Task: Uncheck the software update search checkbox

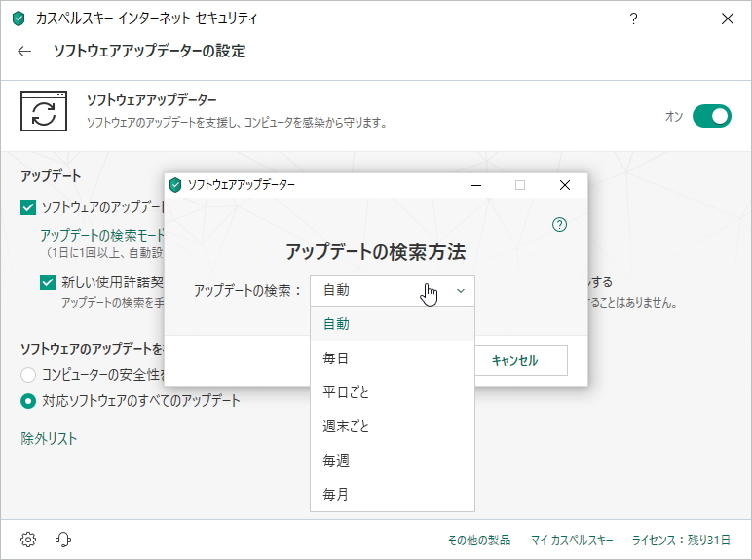Action: pyautogui.click(x=28, y=207)
